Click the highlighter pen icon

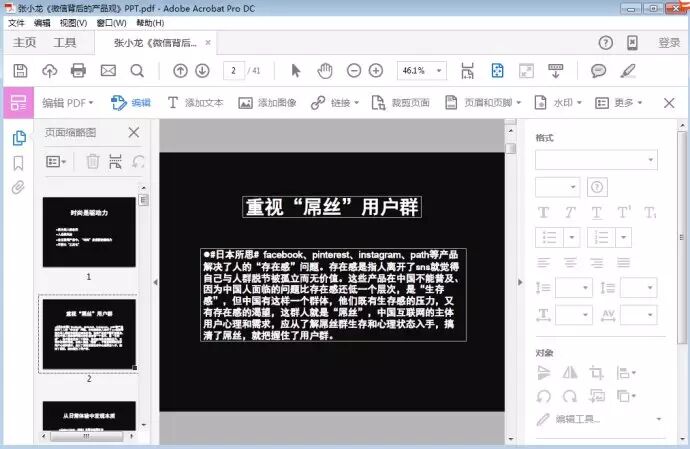628,70
